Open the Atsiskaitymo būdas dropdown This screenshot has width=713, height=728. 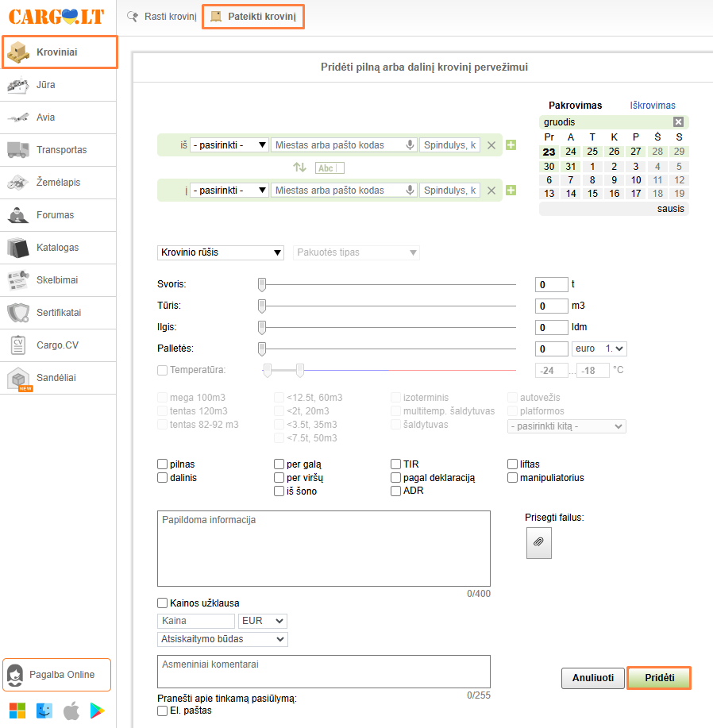[222, 639]
